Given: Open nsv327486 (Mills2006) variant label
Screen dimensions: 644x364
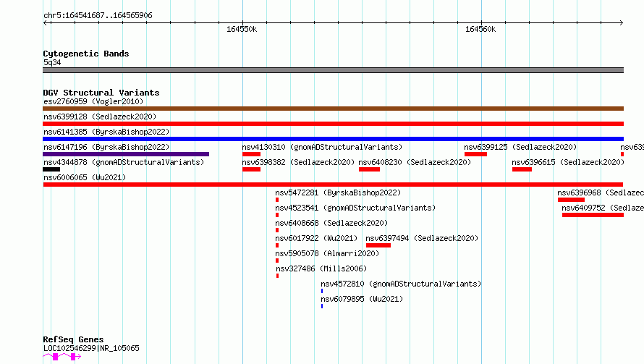Looking at the screenshot, I should 321,268.
